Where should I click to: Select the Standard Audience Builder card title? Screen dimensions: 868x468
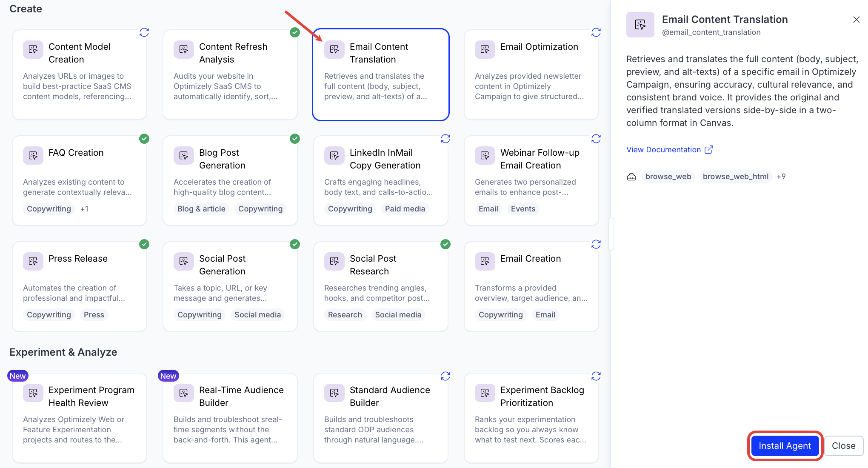(x=390, y=397)
